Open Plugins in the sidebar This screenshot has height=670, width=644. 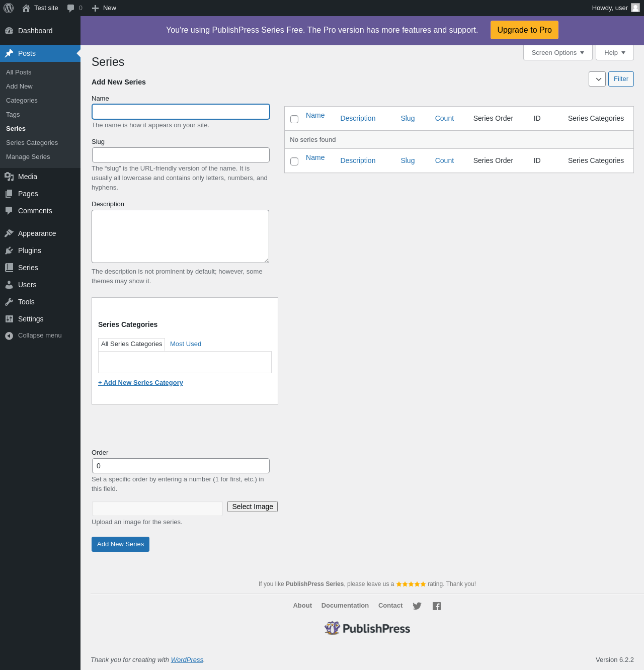(30, 250)
